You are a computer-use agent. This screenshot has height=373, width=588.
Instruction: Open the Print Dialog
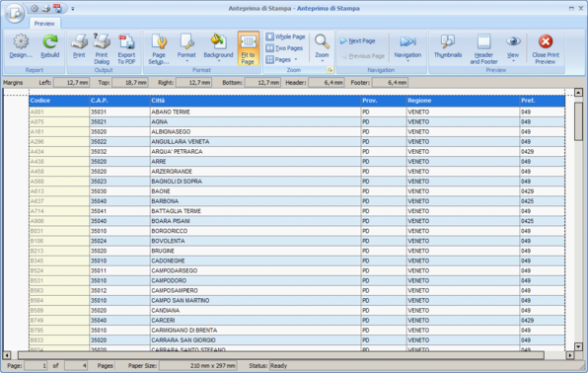pos(102,48)
